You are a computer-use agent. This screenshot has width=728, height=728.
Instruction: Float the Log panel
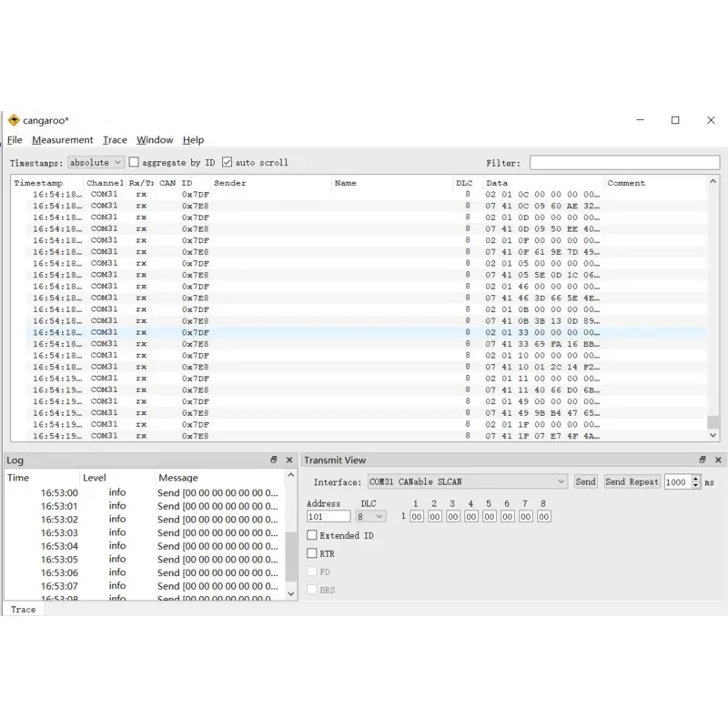click(274, 460)
